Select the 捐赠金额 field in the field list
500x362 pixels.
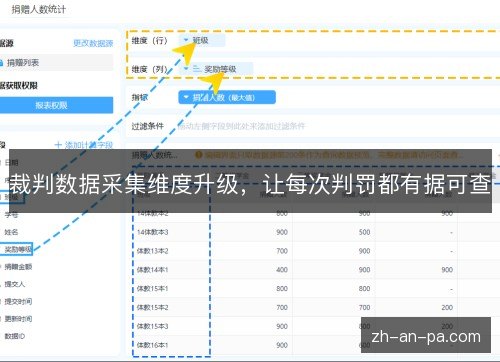[x=18, y=267]
